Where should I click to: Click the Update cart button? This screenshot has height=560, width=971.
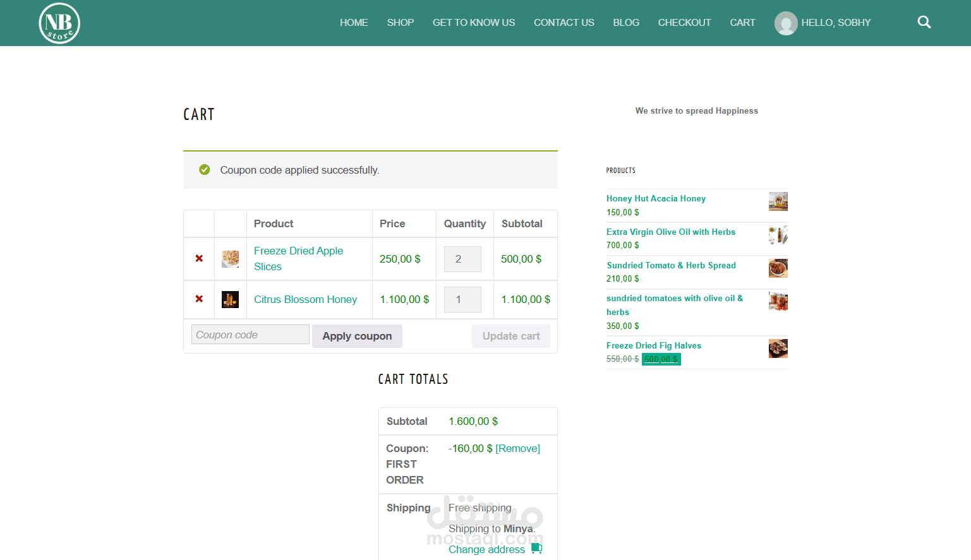coord(511,336)
